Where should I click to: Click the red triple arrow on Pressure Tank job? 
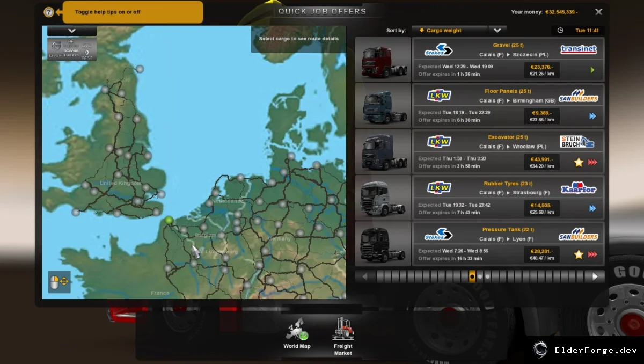592,254
